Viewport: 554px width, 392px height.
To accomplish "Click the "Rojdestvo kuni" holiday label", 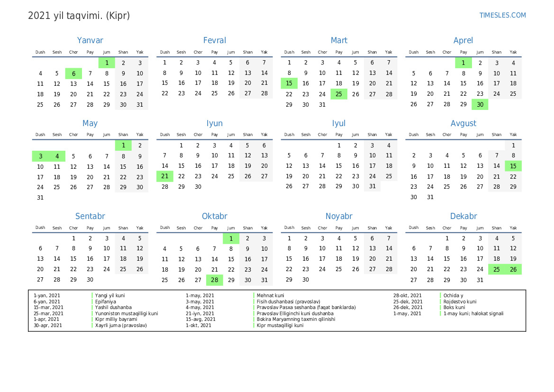I will coord(460,301).
